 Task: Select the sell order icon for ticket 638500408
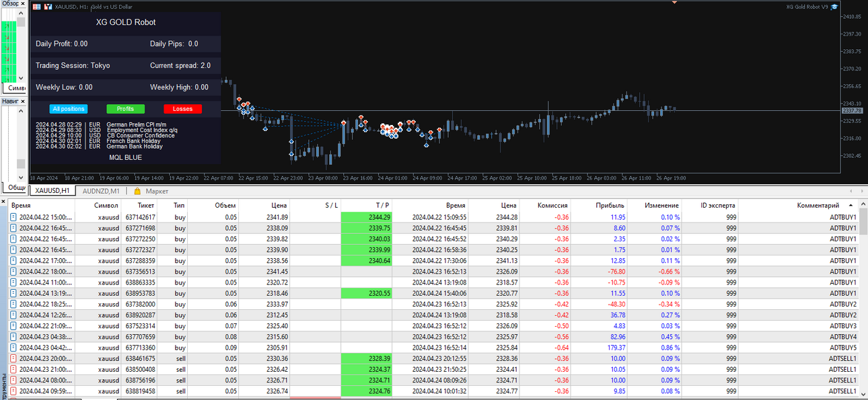(x=13, y=369)
